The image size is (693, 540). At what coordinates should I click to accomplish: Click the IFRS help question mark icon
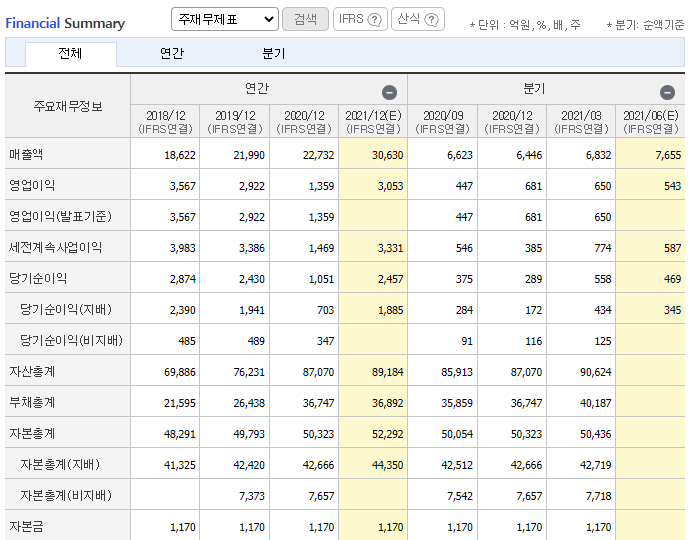[374, 19]
